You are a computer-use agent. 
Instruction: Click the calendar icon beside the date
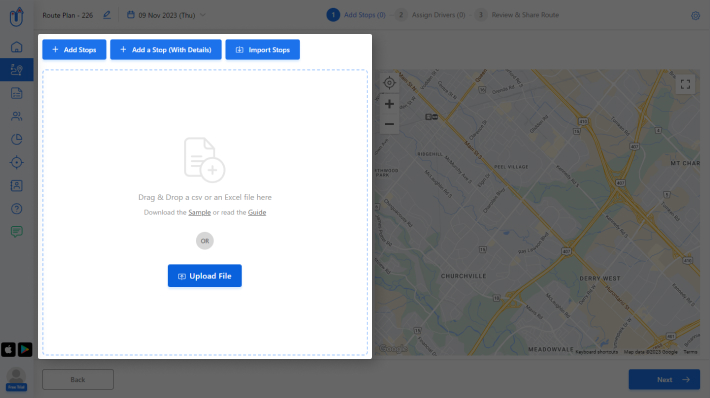(130, 15)
